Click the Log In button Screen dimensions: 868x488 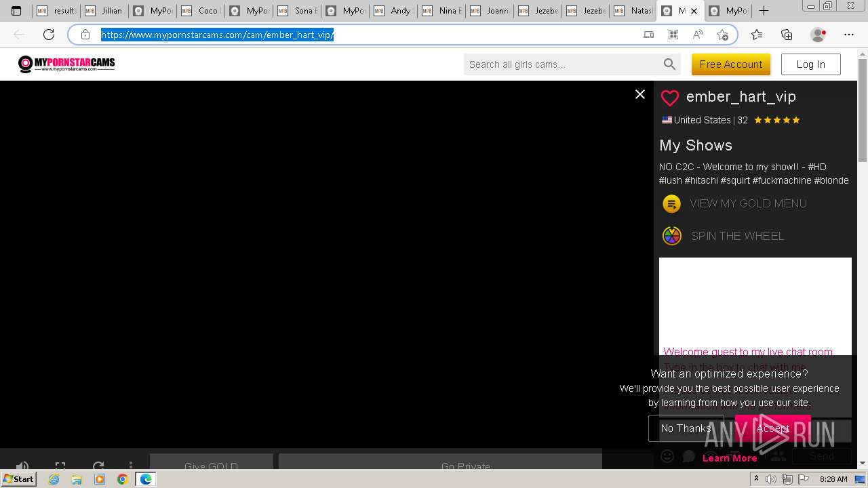(x=811, y=64)
